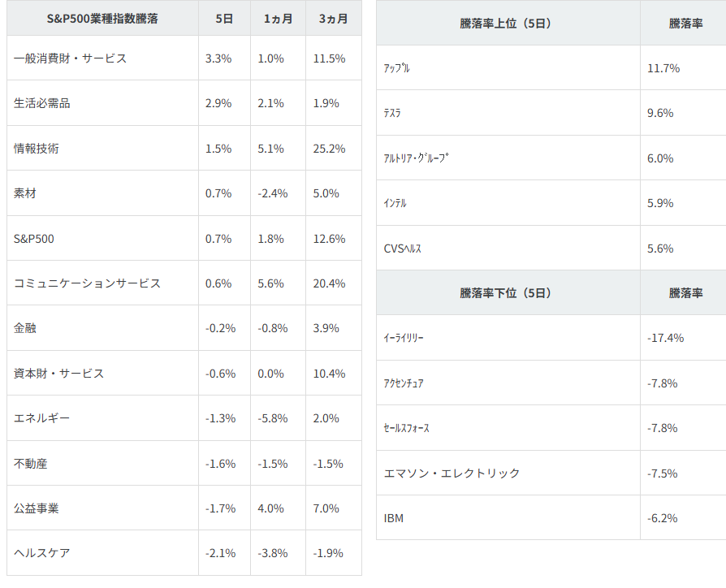Select the 3ヵ月 column header
Screen dimensions: 726x588
tap(333, 18)
